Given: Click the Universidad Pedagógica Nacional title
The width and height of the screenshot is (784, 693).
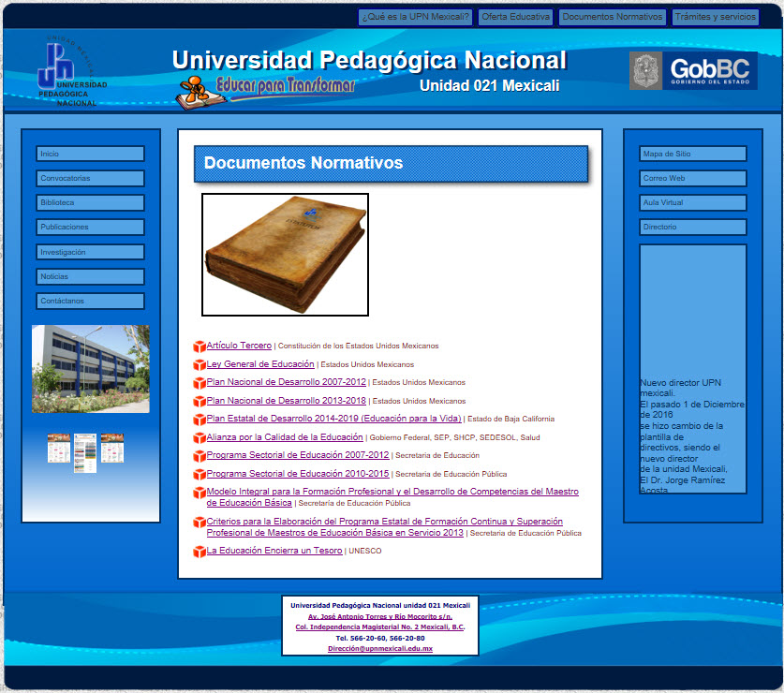Looking at the screenshot, I should [x=369, y=60].
